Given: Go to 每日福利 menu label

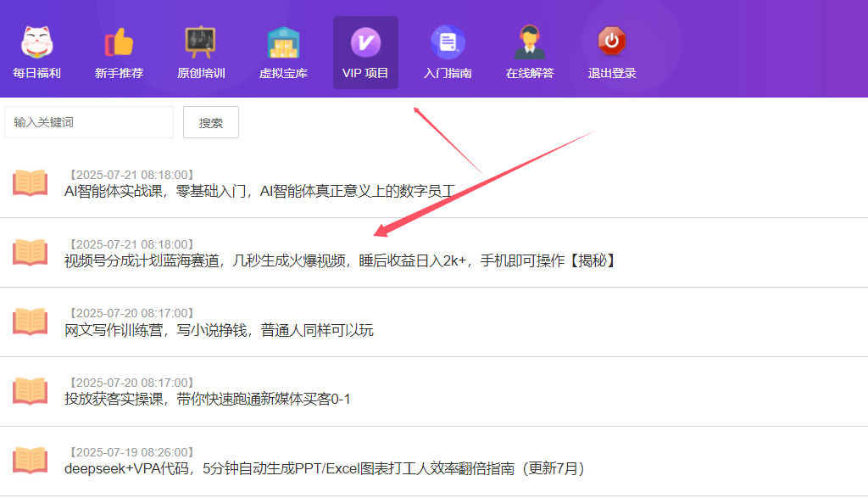Looking at the screenshot, I should pyautogui.click(x=36, y=73).
